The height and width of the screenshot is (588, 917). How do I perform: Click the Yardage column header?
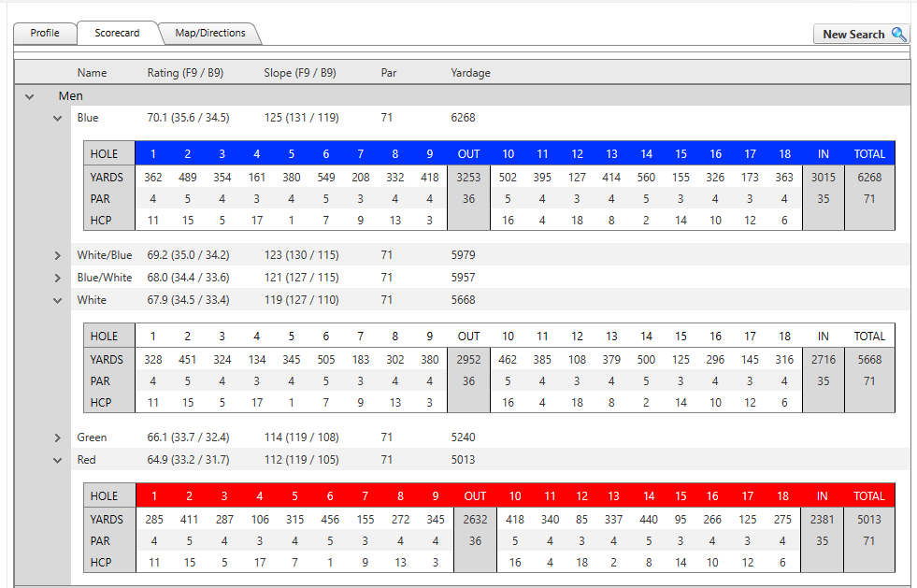470,73
